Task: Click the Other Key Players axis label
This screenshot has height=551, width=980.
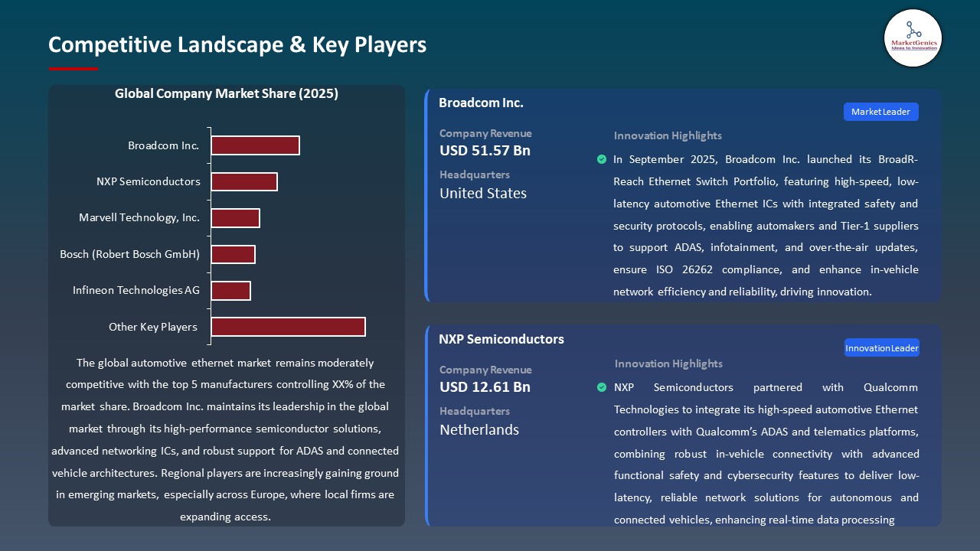Action: click(x=153, y=327)
